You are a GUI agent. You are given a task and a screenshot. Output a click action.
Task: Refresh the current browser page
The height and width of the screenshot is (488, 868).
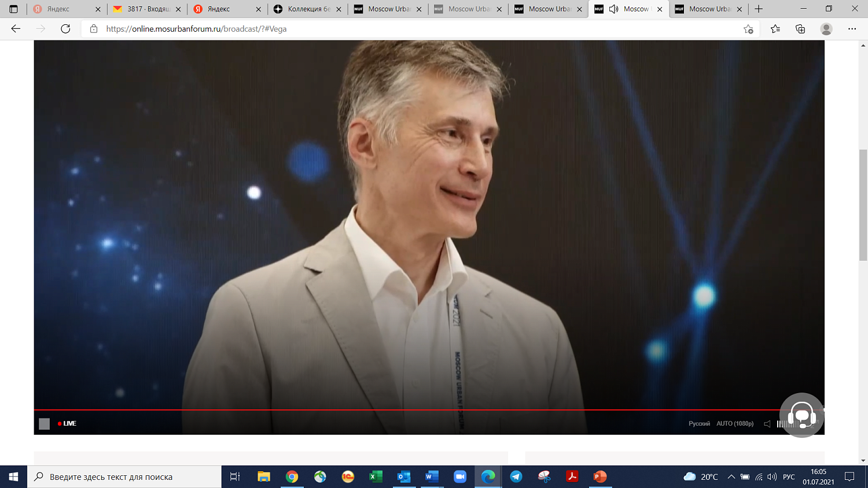[65, 29]
